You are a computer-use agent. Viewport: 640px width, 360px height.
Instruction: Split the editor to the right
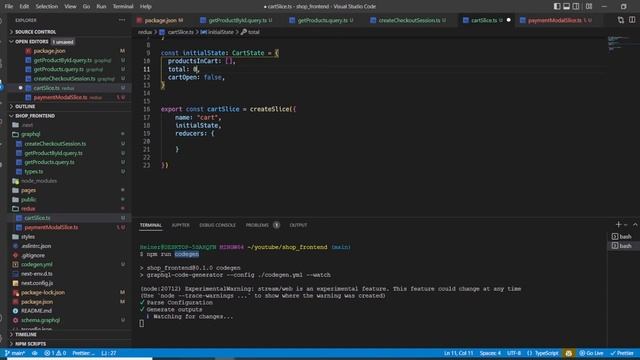coord(632,20)
